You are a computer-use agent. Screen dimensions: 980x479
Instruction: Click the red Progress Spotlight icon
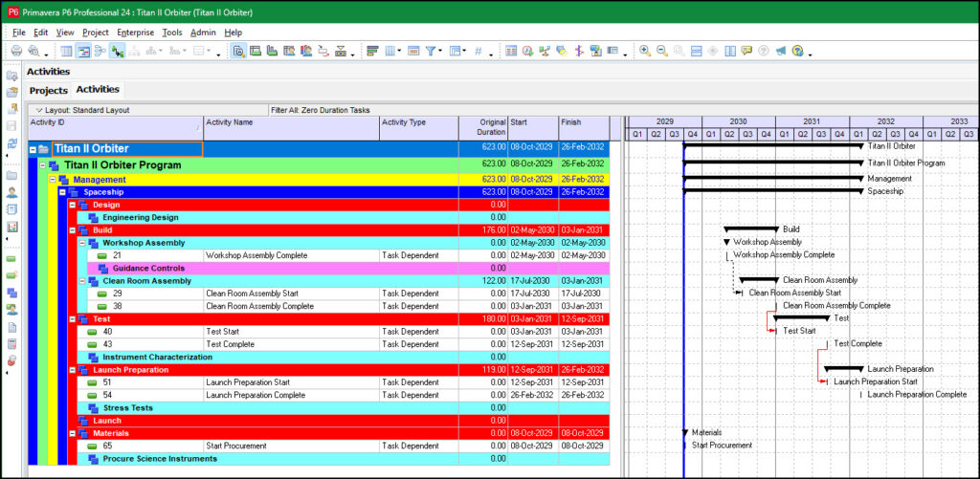(x=579, y=52)
